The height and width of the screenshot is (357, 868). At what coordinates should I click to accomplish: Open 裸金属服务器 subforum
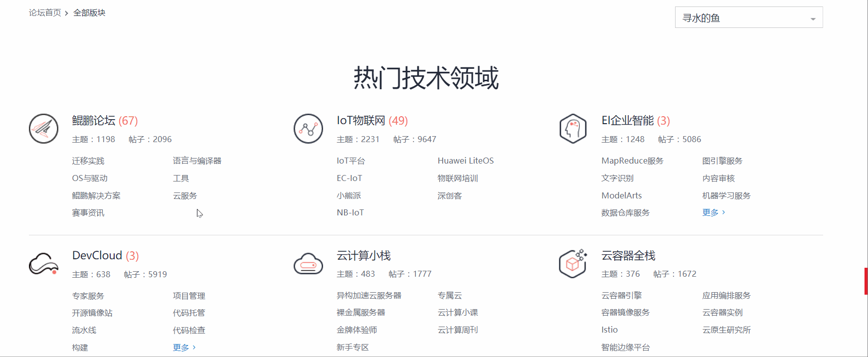361,312
